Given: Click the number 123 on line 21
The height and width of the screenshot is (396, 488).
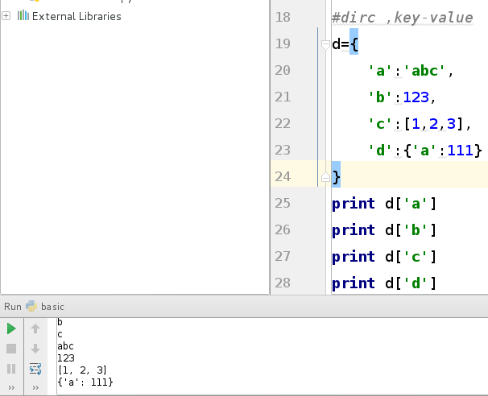Looking at the screenshot, I should pyautogui.click(x=416, y=97).
